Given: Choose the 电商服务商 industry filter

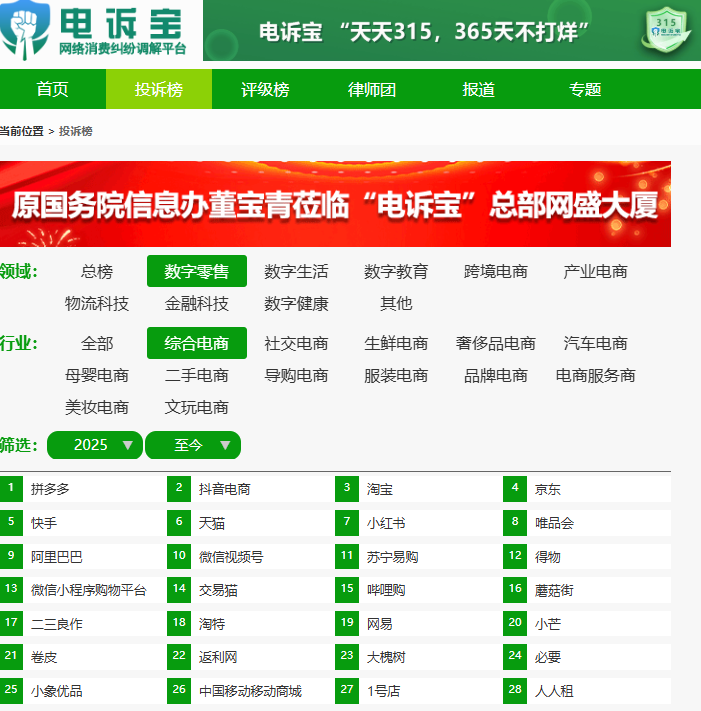Looking at the screenshot, I should click(x=595, y=375).
